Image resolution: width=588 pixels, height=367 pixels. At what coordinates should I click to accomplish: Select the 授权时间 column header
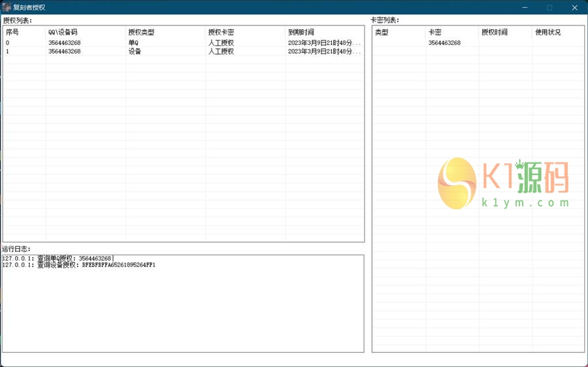[494, 32]
